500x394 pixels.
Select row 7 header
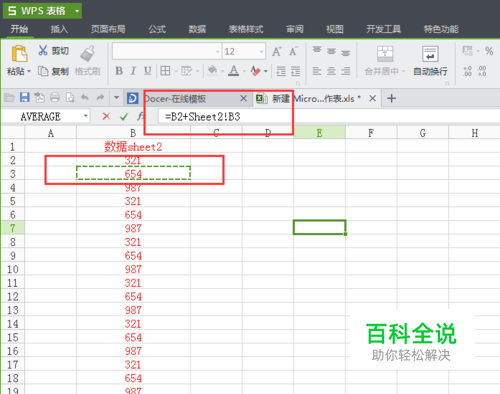pos(12,228)
